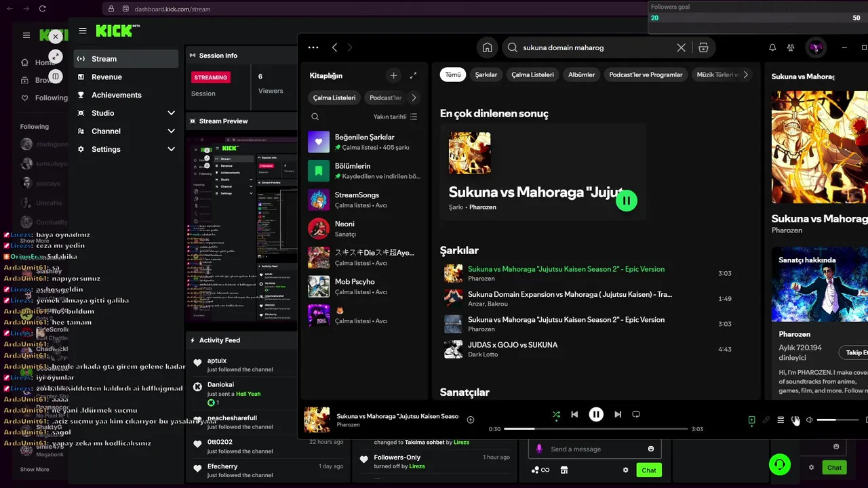
Task: Select the Albümler filter tab
Action: click(x=581, y=75)
